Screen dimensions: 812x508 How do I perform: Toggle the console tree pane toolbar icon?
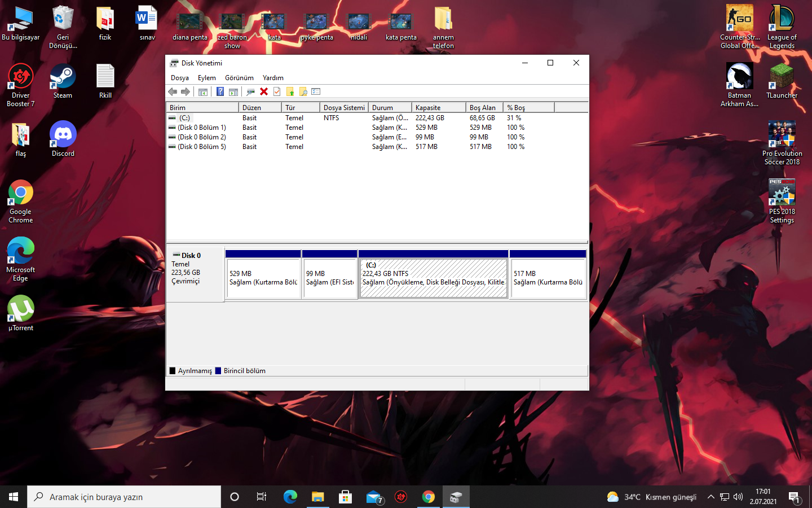[203, 91]
